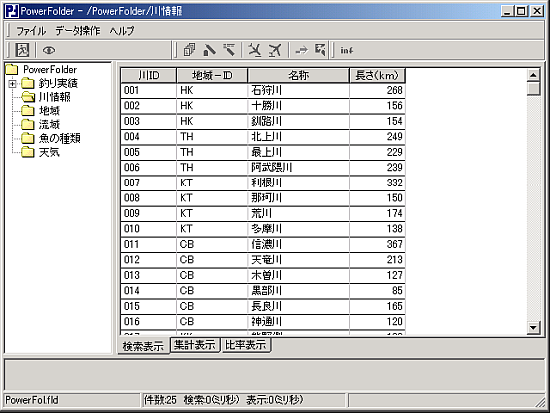Select the PowerFolder root folder
The image size is (550, 413).
tap(50, 69)
